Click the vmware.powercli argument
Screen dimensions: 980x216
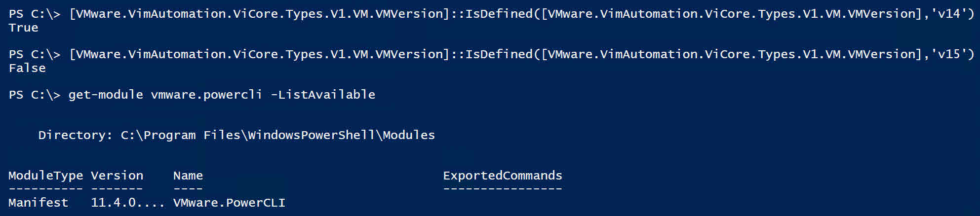(206, 95)
